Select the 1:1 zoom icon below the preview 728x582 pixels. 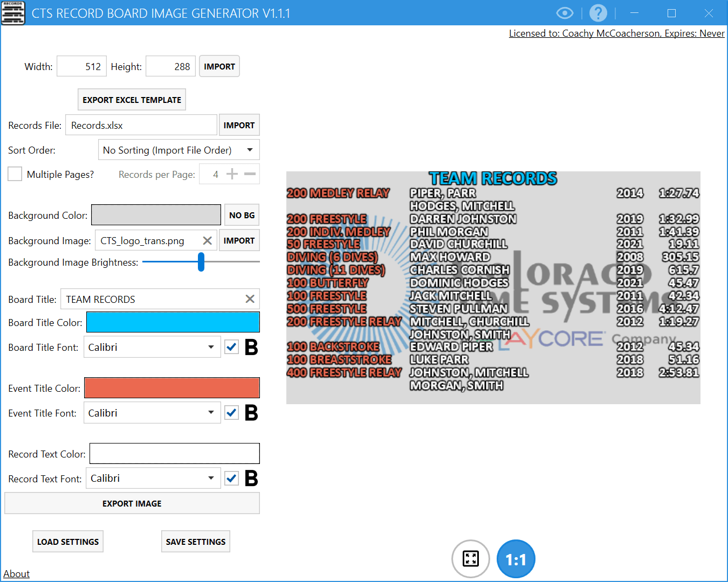coord(515,559)
